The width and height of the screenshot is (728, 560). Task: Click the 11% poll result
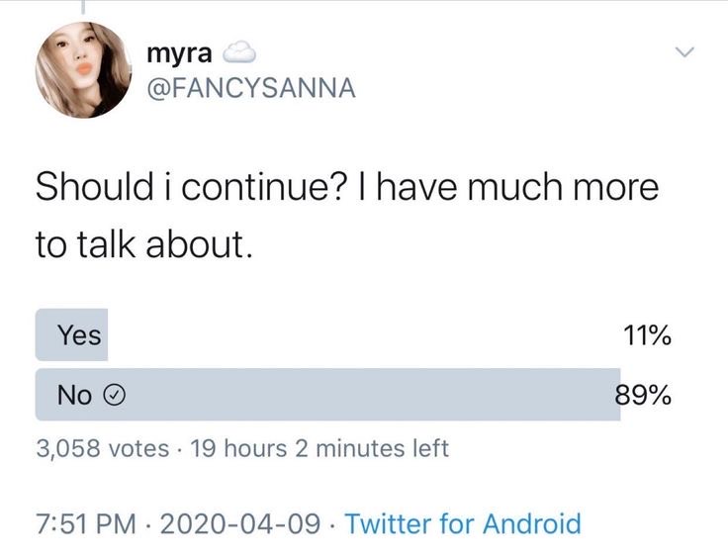pyautogui.click(x=648, y=335)
